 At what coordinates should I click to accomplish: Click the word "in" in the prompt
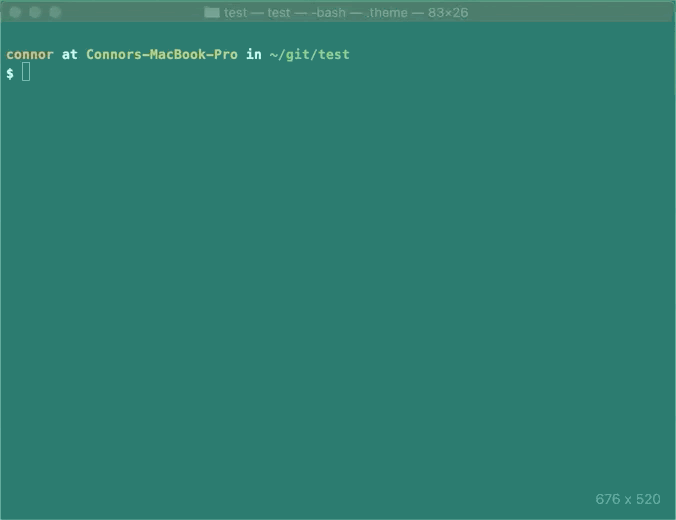point(254,54)
